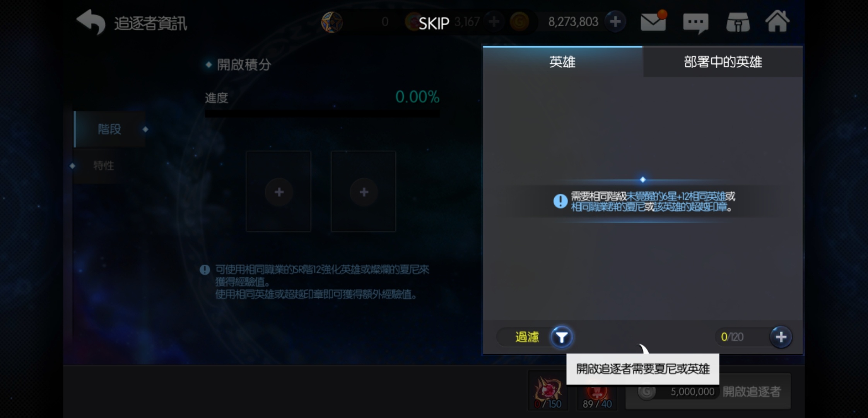The image size is (868, 418).
Task: Tap the back arrow icon
Action: 91,22
